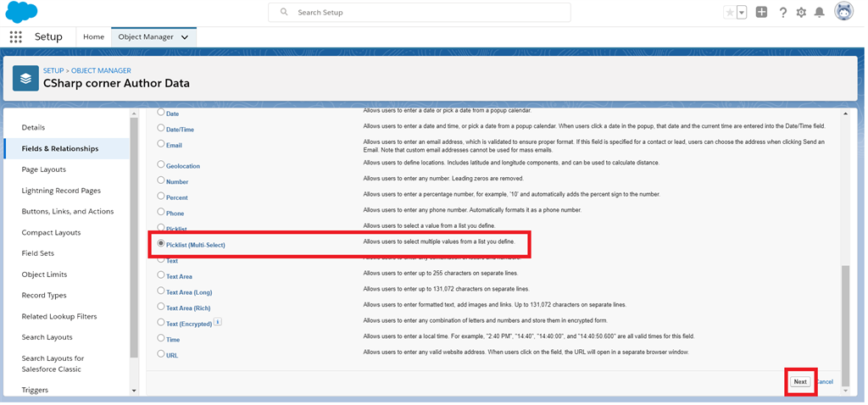Click the magnifier icon in Search Setup
The image size is (868, 405).
point(284,12)
